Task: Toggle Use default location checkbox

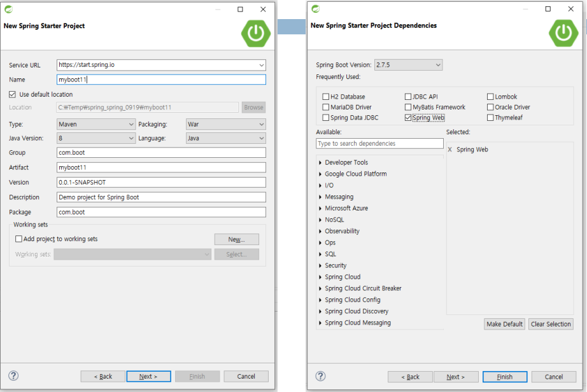Action: tap(12, 94)
